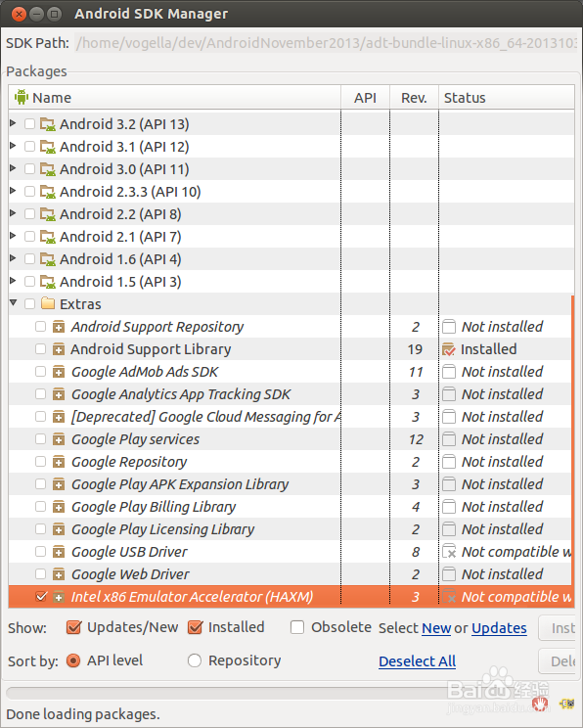
Task: Click the Android 2.3.3 (API 10) folder icon
Action: [48, 192]
